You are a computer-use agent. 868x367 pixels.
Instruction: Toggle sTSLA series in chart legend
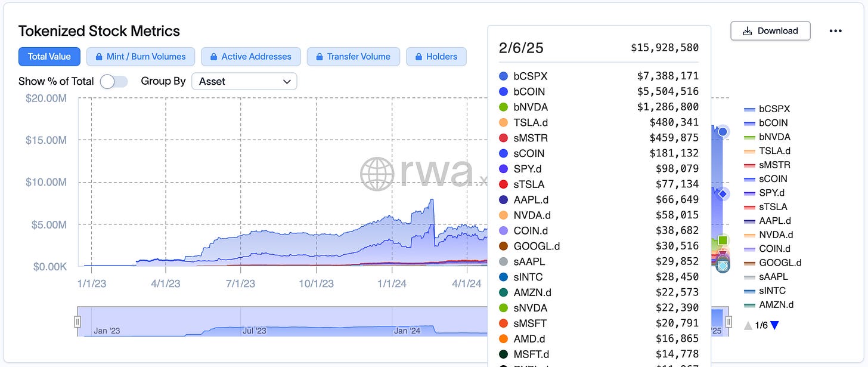(766, 206)
